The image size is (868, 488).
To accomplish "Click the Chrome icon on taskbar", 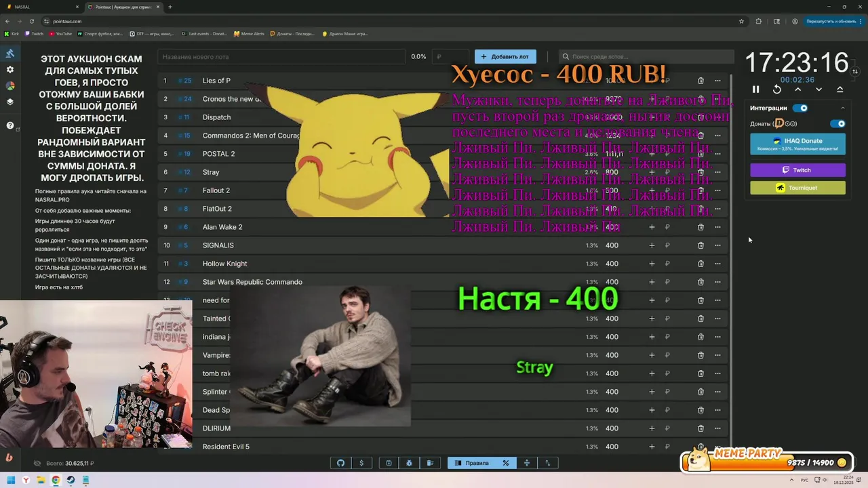I will (56, 480).
